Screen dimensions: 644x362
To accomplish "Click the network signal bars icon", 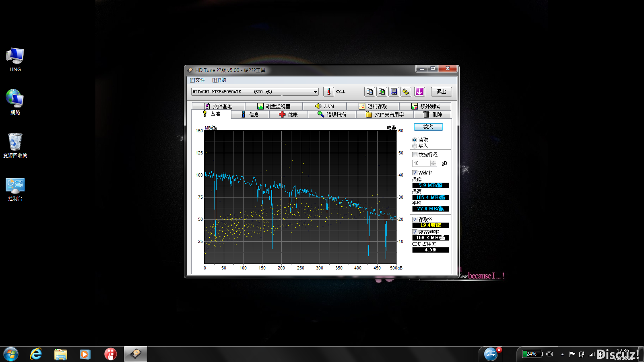I will tap(591, 354).
